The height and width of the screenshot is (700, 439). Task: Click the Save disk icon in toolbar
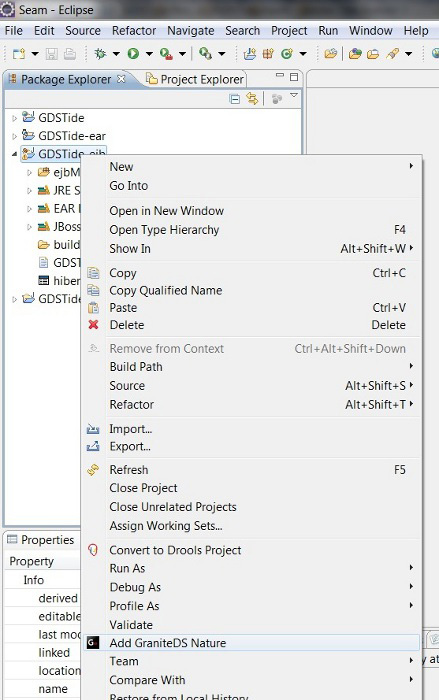(x=52, y=54)
